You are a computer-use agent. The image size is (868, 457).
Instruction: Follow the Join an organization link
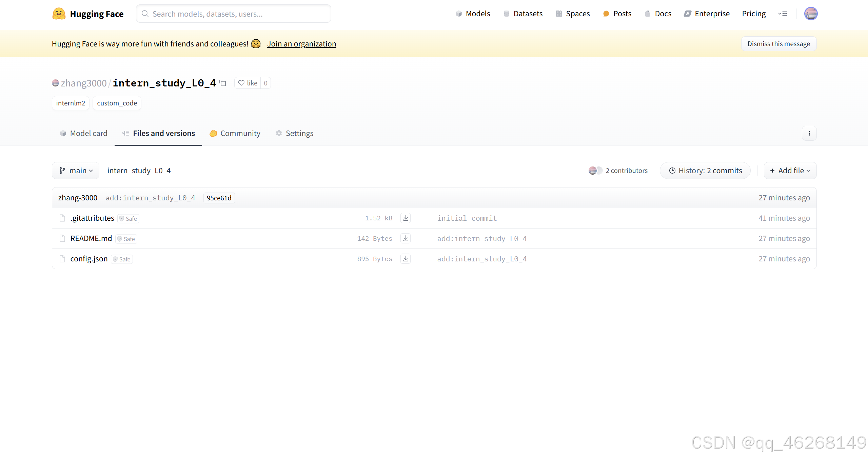pyautogui.click(x=301, y=44)
